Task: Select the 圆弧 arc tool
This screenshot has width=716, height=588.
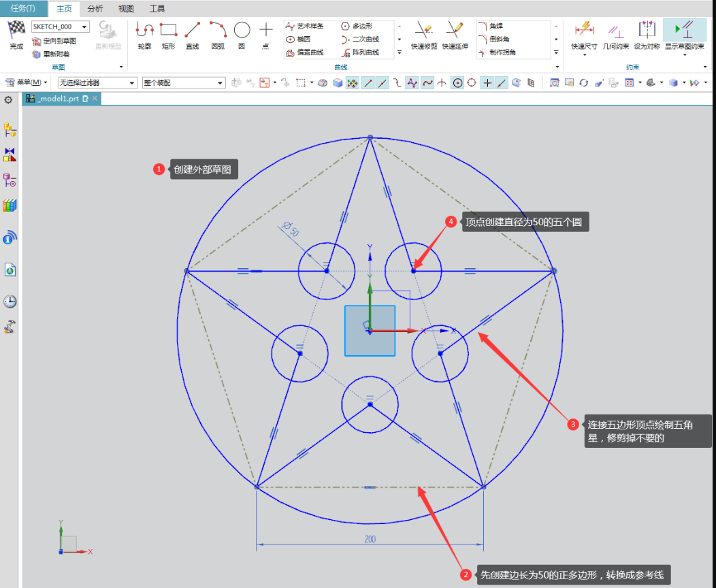Action: tap(218, 35)
